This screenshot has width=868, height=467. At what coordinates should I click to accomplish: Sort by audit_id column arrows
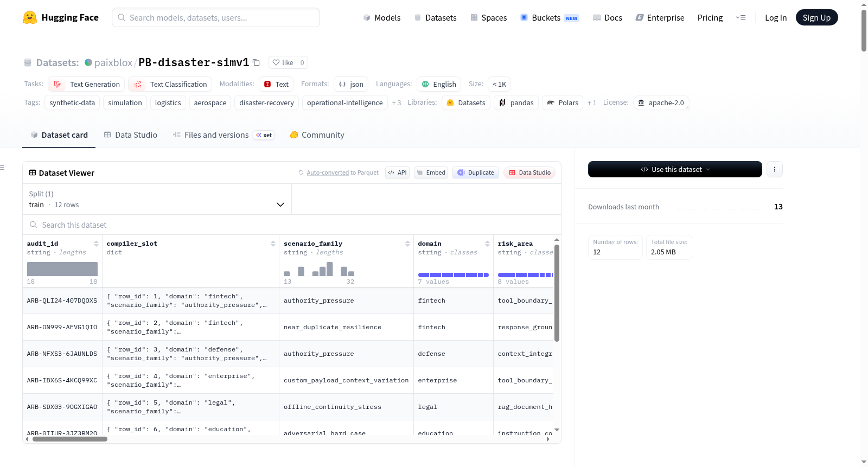click(x=96, y=244)
